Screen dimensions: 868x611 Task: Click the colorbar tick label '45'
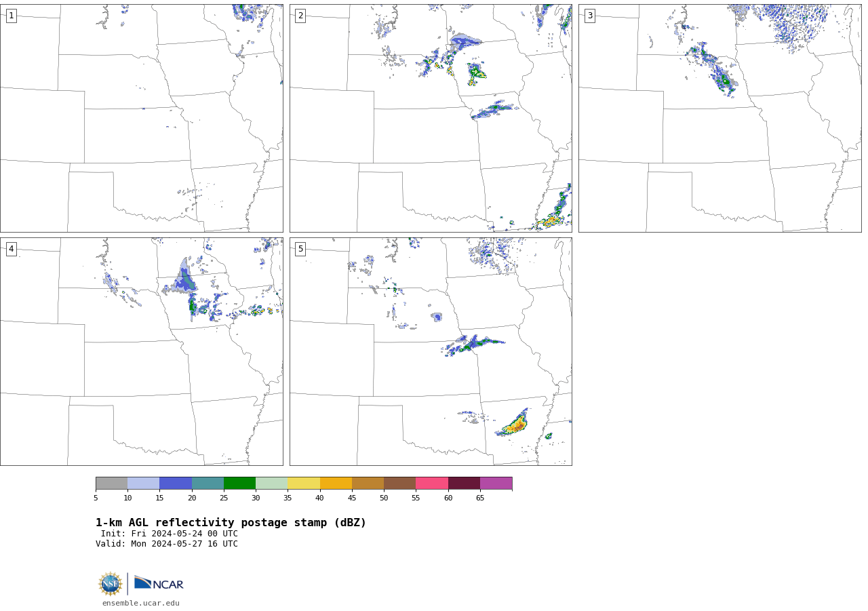[352, 498]
